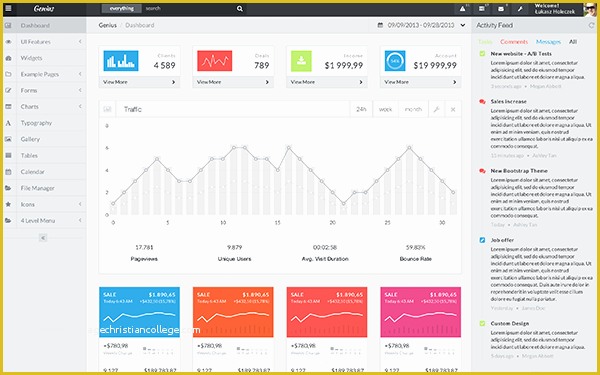Collapse the sidebar with the arrow button

point(43,238)
